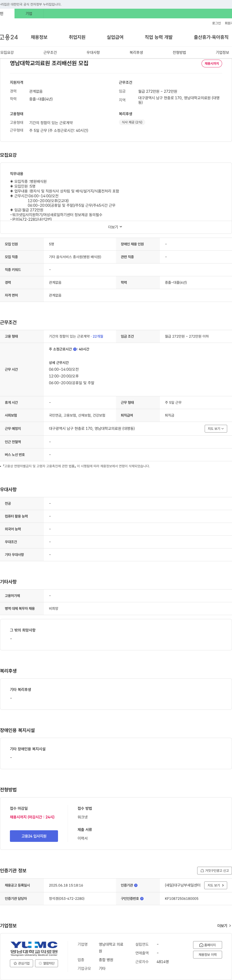Open the 취업지원 menu
Image resolution: width=232 pixels, height=980 pixels.
pyautogui.click(x=77, y=37)
